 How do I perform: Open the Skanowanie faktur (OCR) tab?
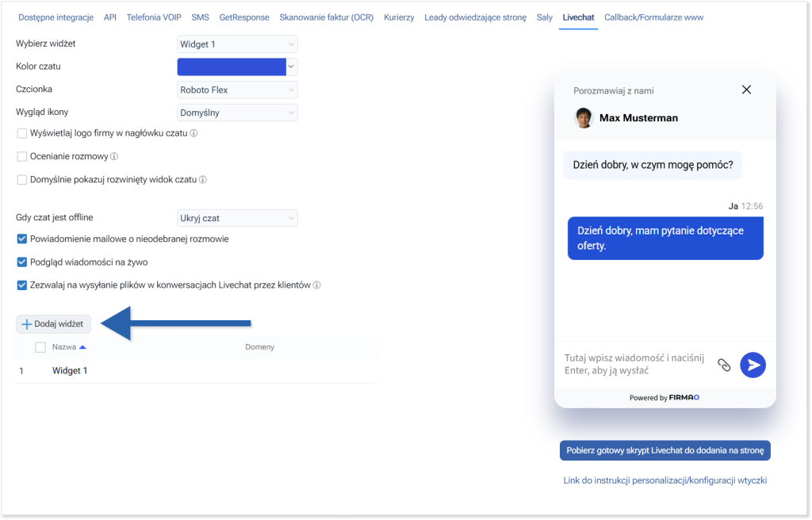[327, 17]
